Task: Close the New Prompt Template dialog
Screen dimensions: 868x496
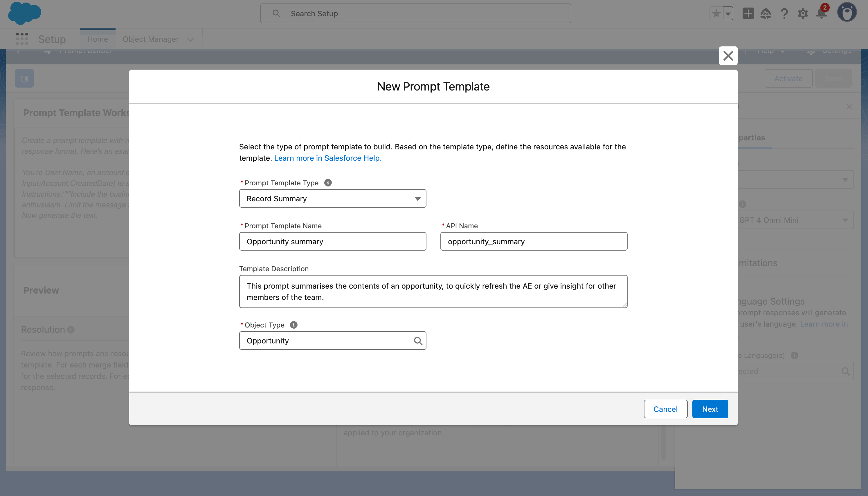Action: pyautogui.click(x=728, y=55)
